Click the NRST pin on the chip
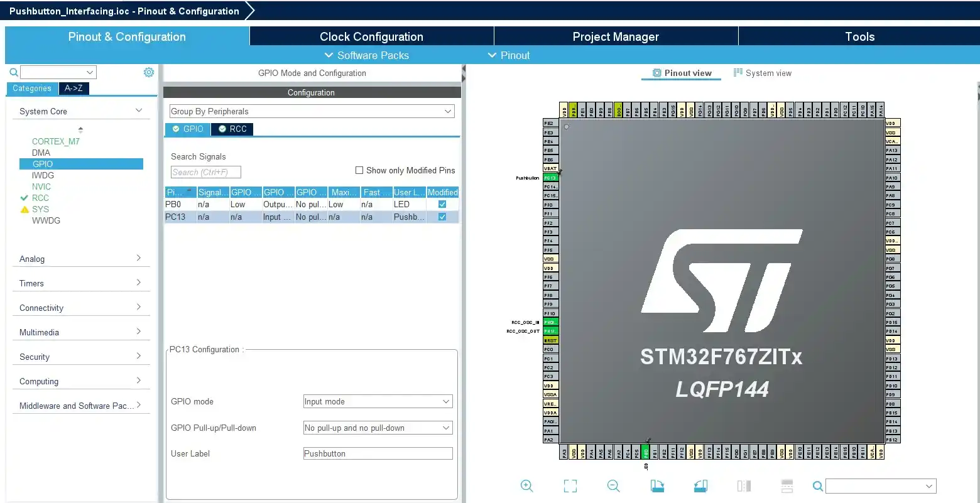 pyautogui.click(x=550, y=340)
